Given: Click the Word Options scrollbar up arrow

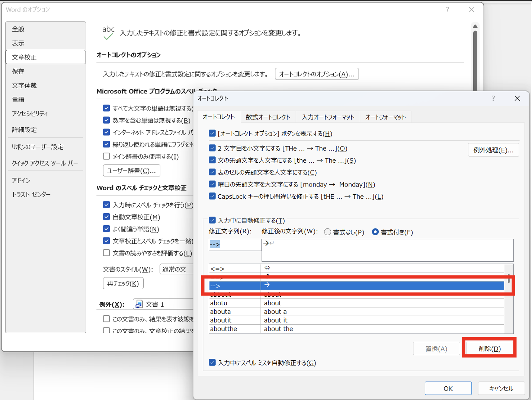Looking at the screenshot, I should [x=475, y=26].
